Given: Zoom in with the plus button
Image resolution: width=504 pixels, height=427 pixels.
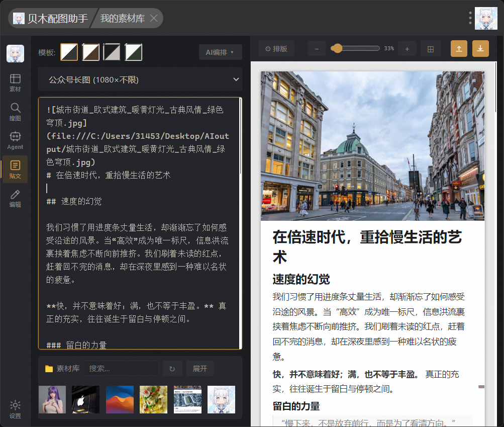Looking at the screenshot, I should click(407, 49).
